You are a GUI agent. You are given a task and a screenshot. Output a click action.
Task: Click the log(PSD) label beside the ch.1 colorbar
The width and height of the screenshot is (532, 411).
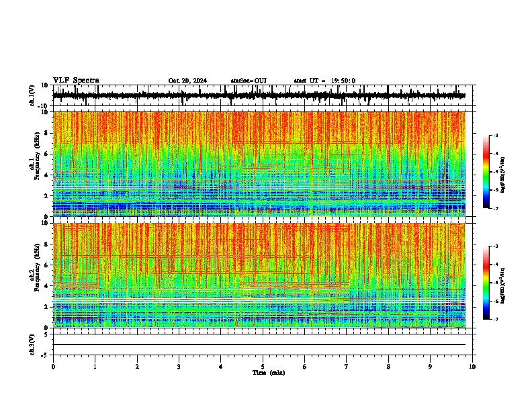(503, 175)
